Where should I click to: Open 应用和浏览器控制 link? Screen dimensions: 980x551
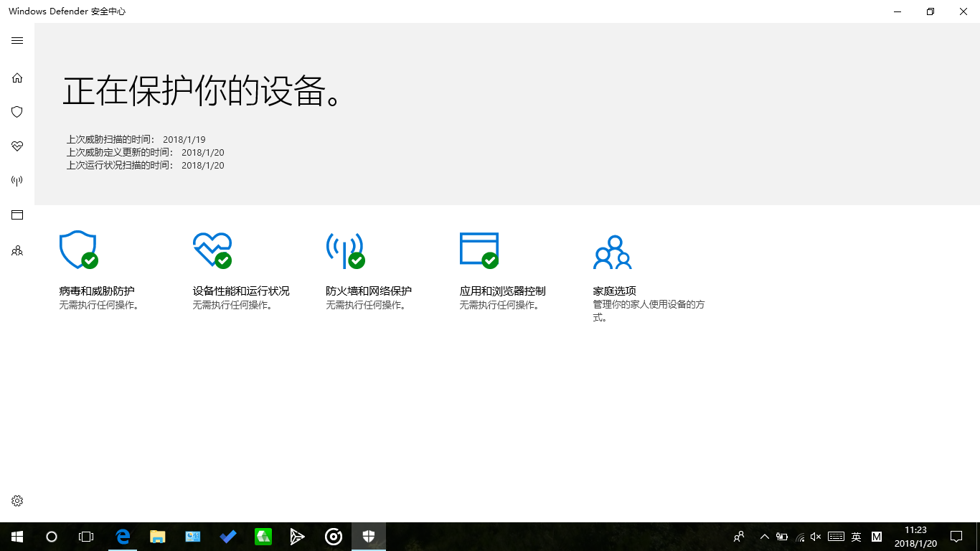(502, 291)
